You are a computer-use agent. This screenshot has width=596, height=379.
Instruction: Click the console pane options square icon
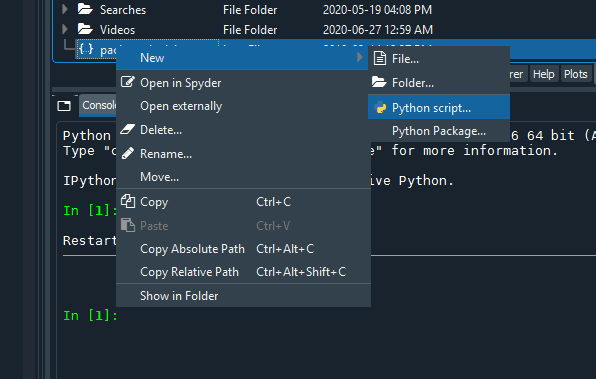[64, 106]
